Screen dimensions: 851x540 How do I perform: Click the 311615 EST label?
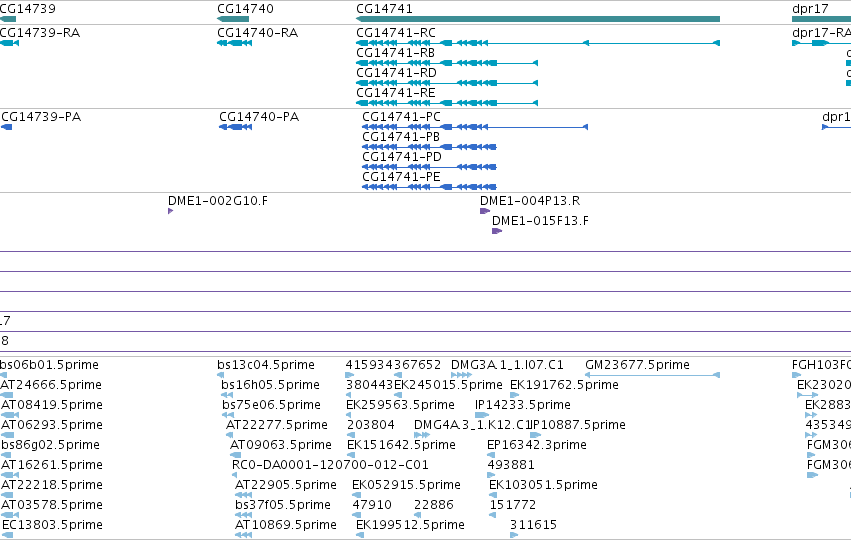pos(534,525)
